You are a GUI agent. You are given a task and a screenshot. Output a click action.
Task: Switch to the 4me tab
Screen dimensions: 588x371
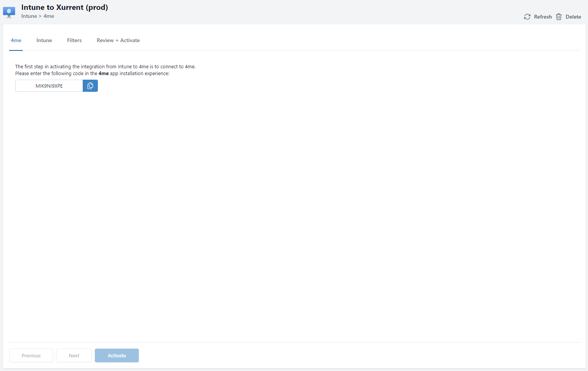[16, 40]
